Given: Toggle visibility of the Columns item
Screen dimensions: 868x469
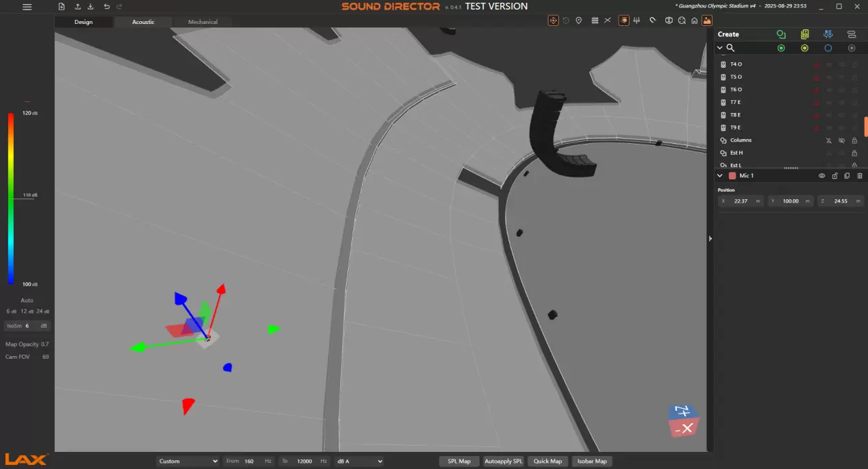Looking at the screenshot, I should (841, 140).
